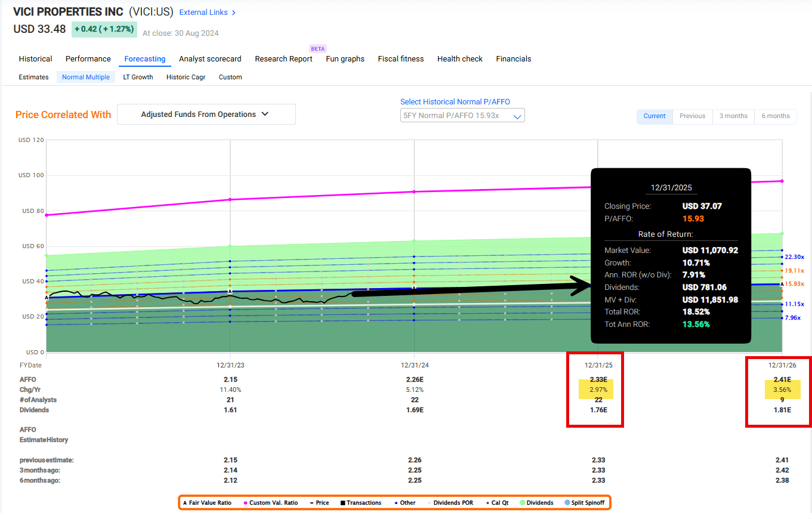Viewport: 812px width, 513px height.
Task: Click the Transactions legend square icon
Action: (x=343, y=503)
